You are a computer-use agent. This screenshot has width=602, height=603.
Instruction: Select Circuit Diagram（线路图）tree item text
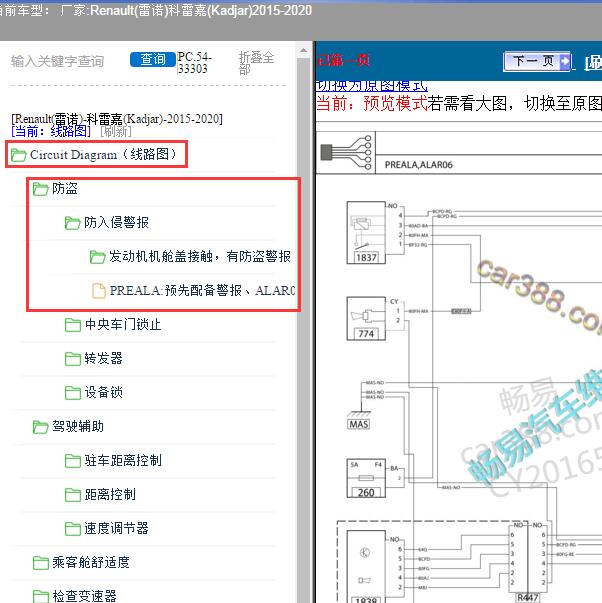pos(103,155)
